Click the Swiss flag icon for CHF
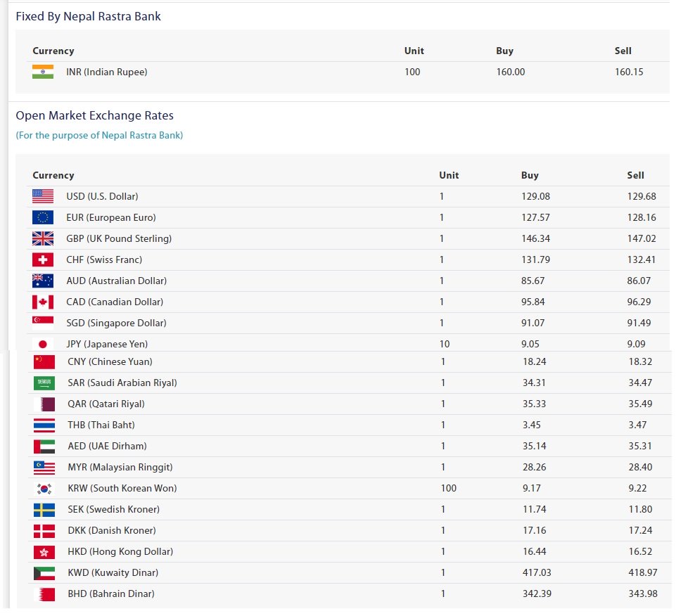Viewport: 695px width, 616px height. click(43, 259)
